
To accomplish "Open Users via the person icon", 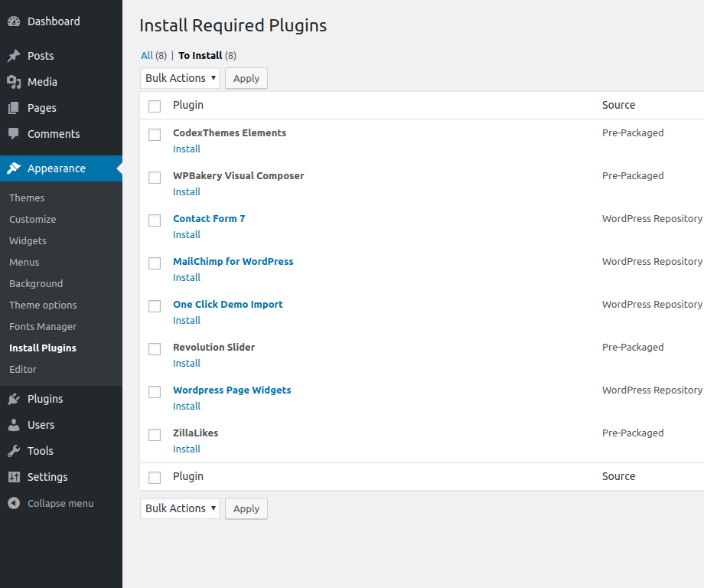I will click(x=14, y=424).
